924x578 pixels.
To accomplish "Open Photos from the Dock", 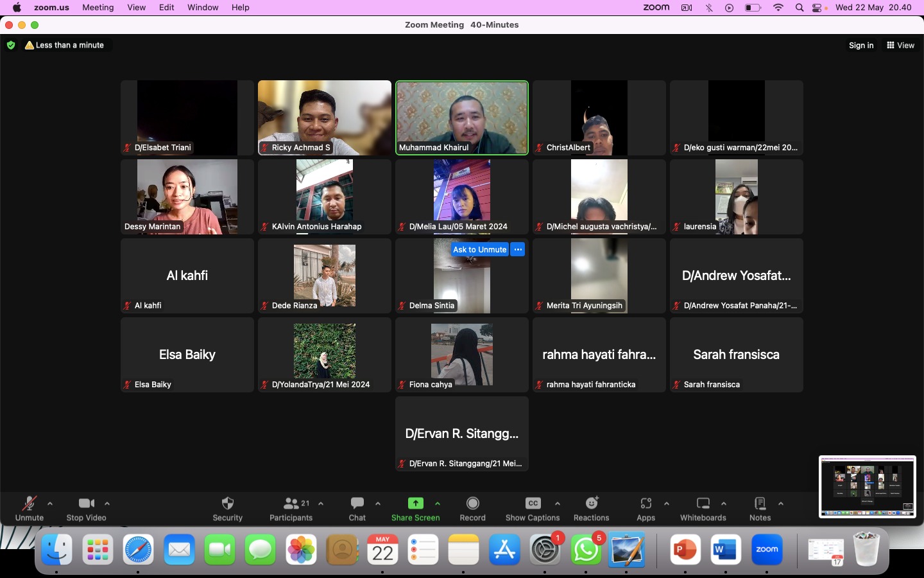I will point(301,550).
